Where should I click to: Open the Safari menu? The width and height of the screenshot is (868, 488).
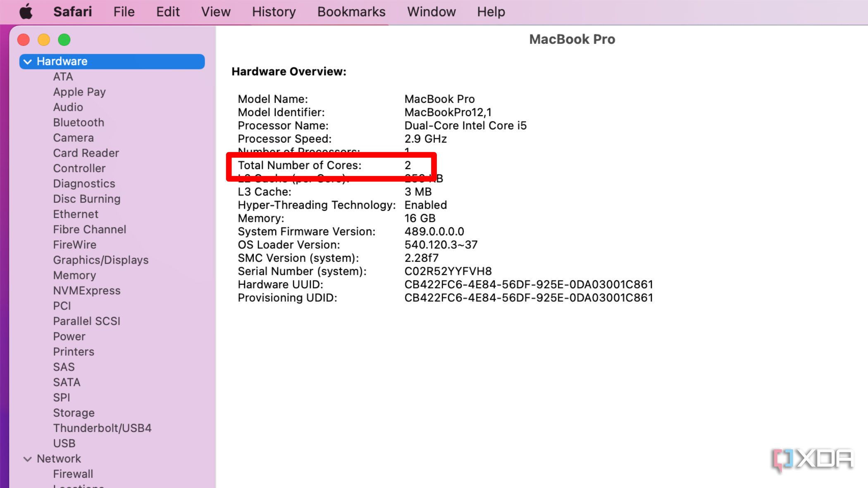72,12
